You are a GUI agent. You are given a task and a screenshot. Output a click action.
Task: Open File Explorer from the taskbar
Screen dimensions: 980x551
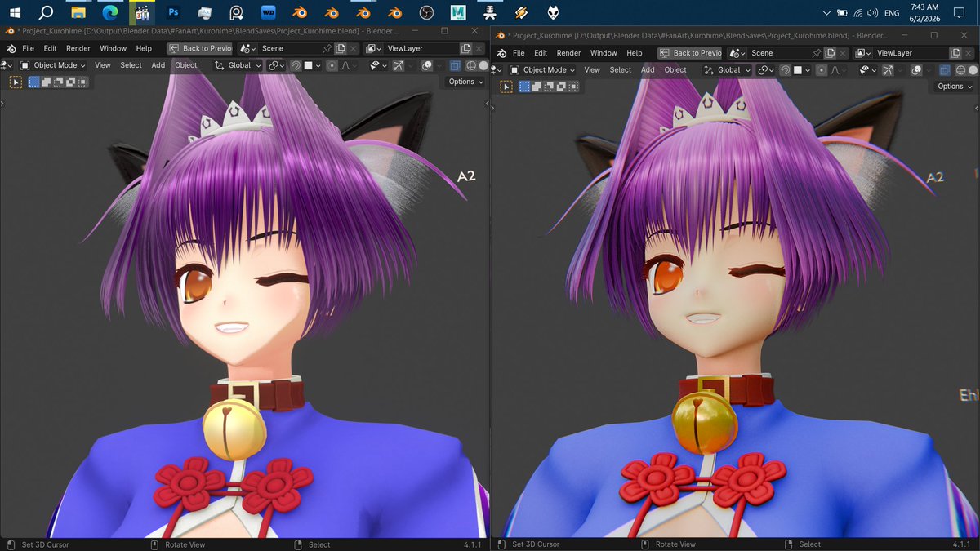coord(78,13)
